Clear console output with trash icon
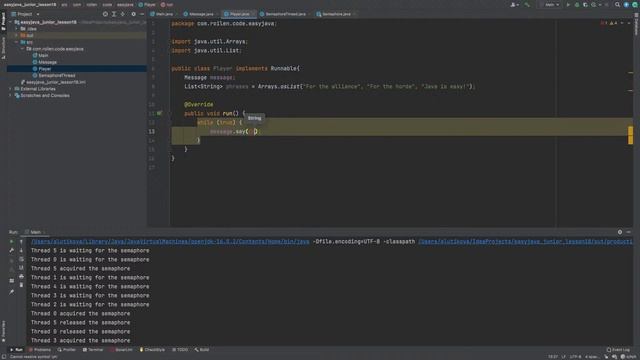Screen dimensions: 640x360 click(21, 285)
